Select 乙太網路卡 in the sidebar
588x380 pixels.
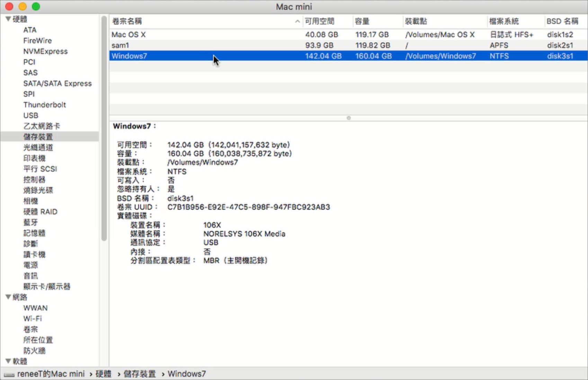pos(42,126)
